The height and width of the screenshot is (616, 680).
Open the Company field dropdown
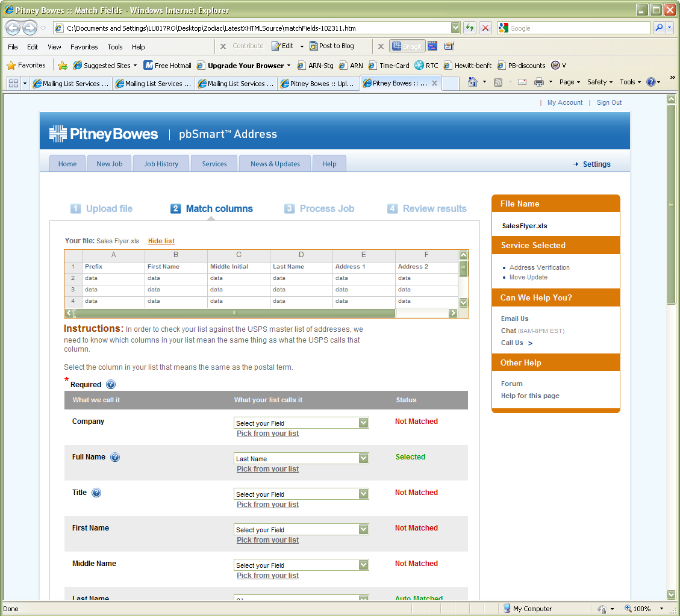click(363, 423)
